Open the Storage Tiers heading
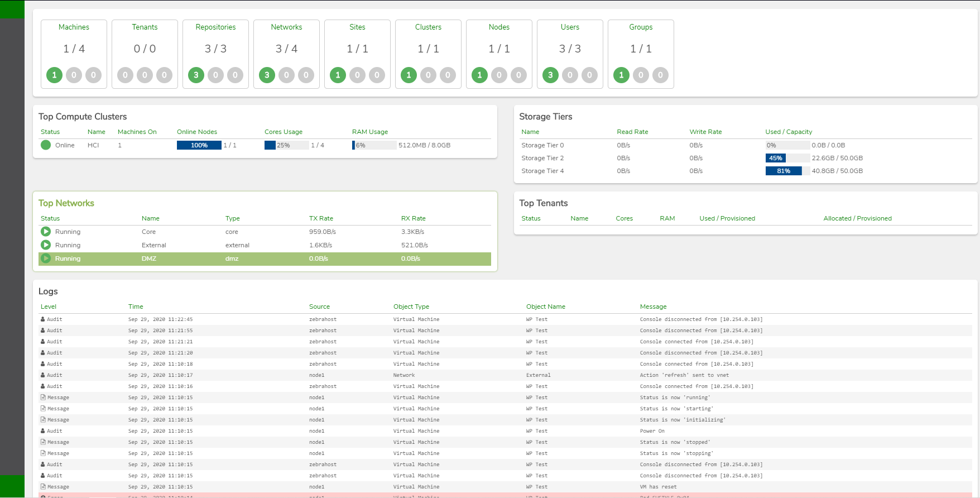The width and height of the screenshot is (980, 498). point(546,117)
